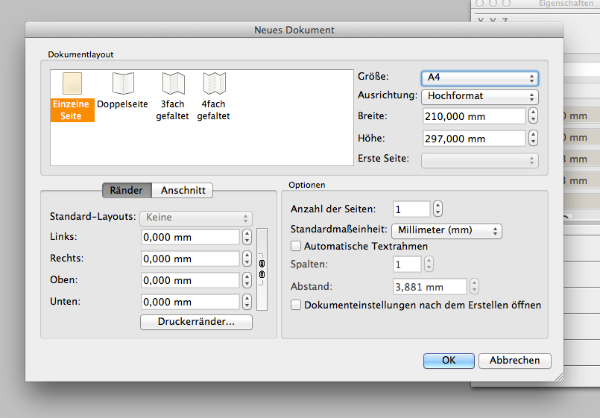Click the Abbrechen button
The image size is (600, 418).
point(515,360)
